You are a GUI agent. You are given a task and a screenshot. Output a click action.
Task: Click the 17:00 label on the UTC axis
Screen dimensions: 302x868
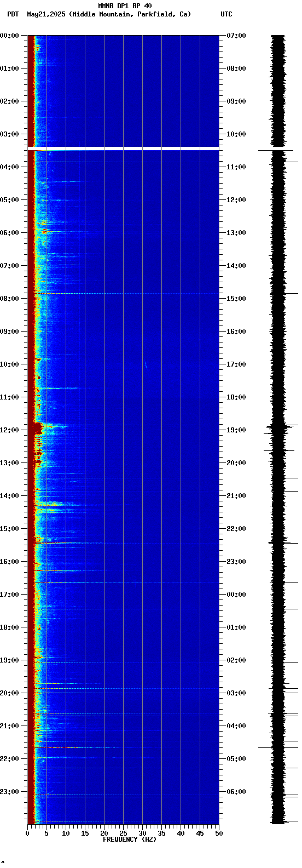tap(236, 364)
